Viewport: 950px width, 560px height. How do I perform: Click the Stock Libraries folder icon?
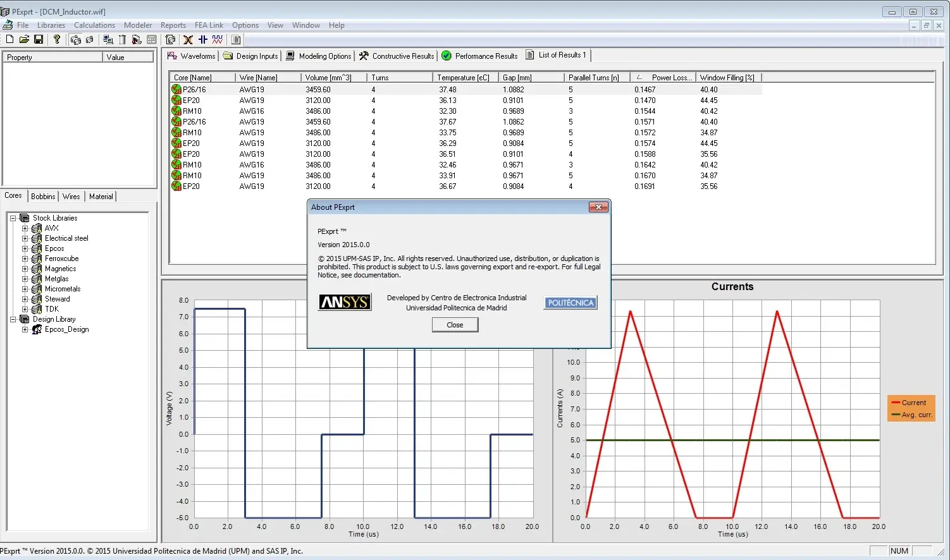coord(25,217)
